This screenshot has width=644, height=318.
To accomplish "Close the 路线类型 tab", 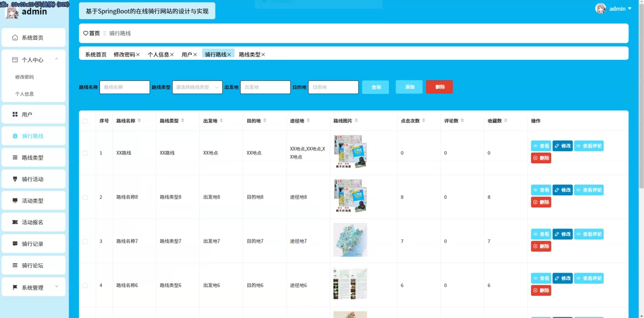I will point(263,55).
